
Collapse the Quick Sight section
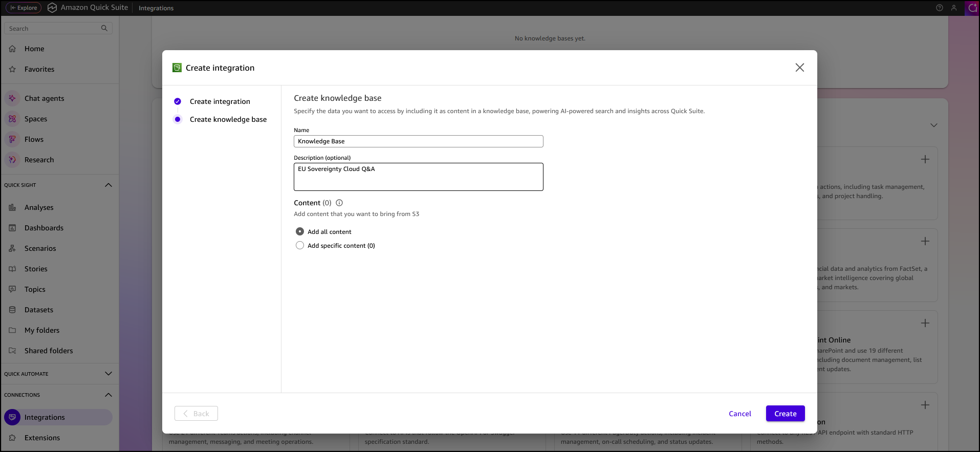pos(108,185)
